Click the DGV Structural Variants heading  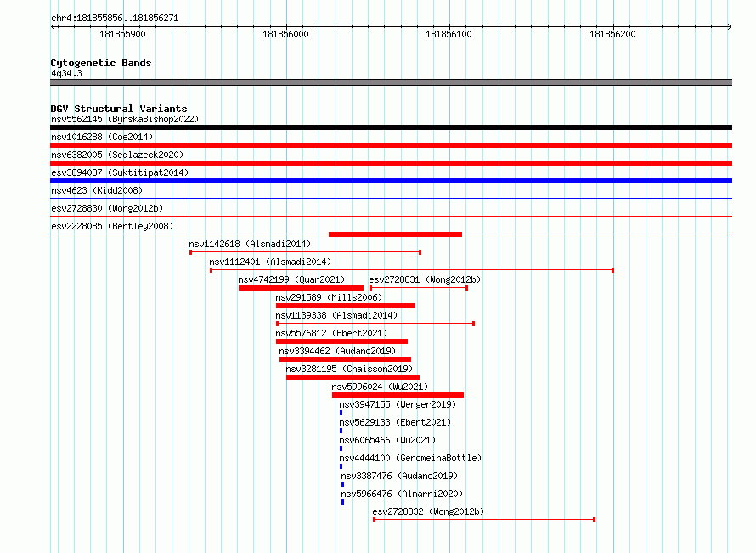click(119, 109)
